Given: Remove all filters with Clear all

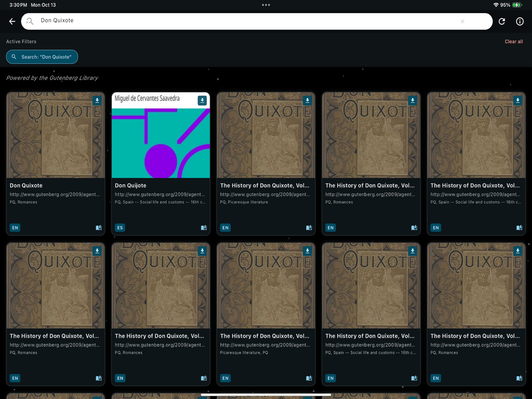Looking at the screenshot, I should 514,41.
